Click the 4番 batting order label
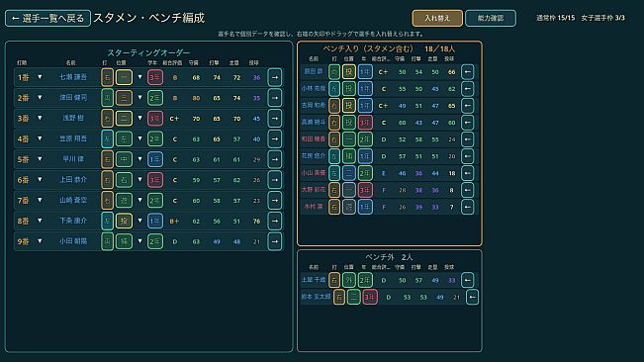Viewport: 644px width, 362px height. click(x=23, y=138)
